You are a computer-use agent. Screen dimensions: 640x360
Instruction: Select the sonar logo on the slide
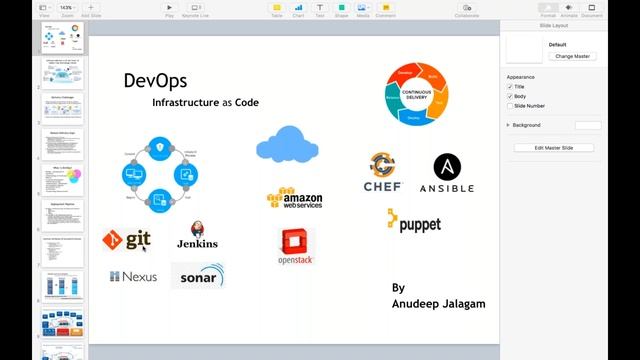click(198, 276)
